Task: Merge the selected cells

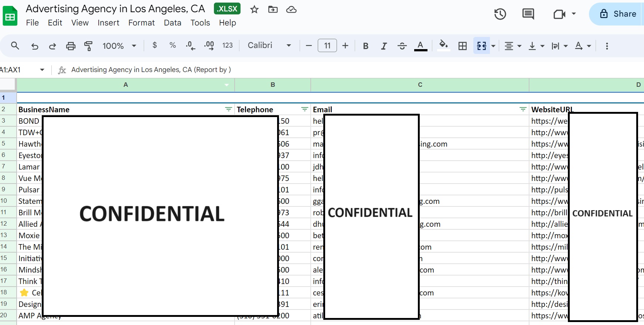Action: (481, 46)
